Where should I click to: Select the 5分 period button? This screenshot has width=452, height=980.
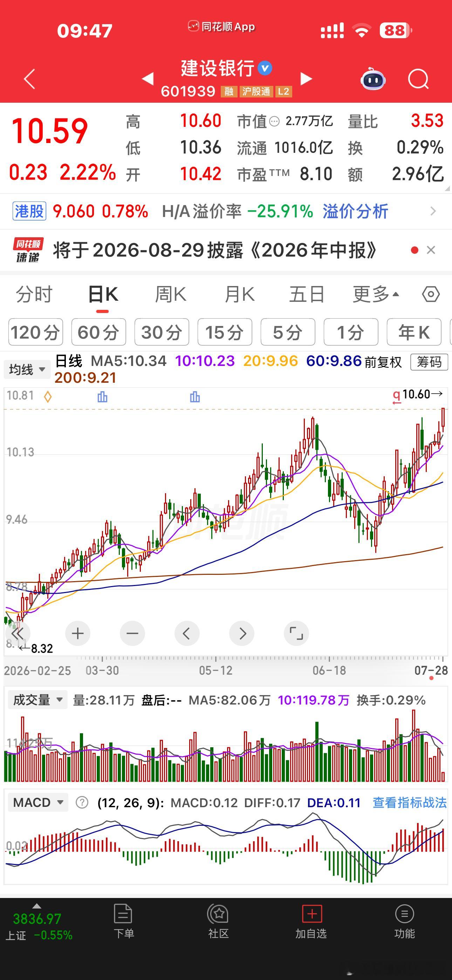coord(288,332)
